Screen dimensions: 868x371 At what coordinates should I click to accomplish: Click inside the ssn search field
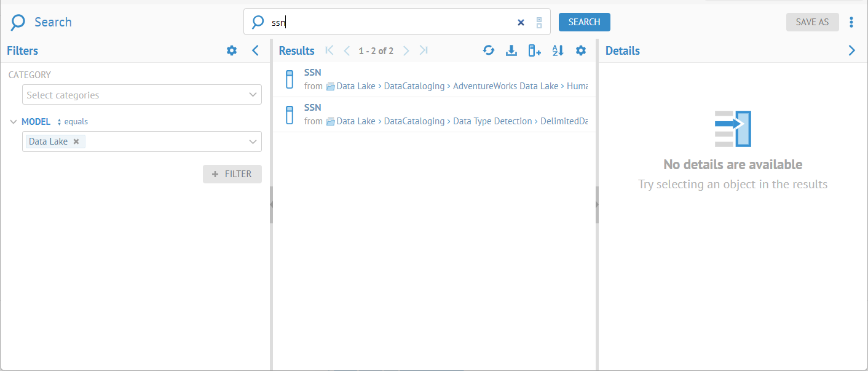point(393,22)
